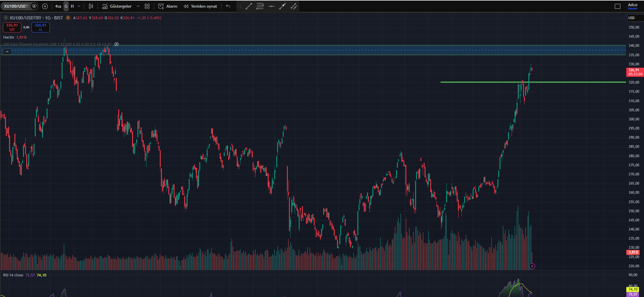Open the timeframe interval dropdown arrow
644x297 pixels.
[79, 6]
